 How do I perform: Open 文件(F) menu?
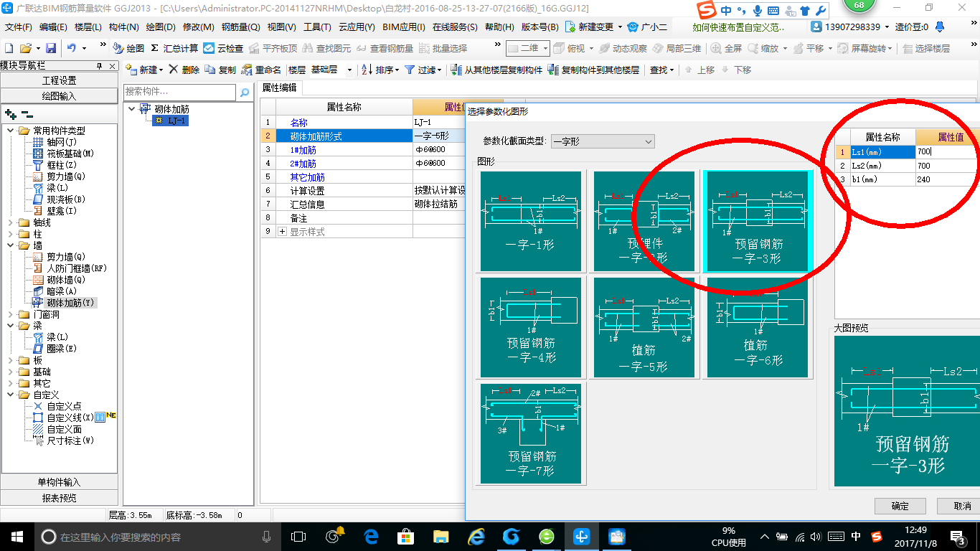click(x=19, y=27)
